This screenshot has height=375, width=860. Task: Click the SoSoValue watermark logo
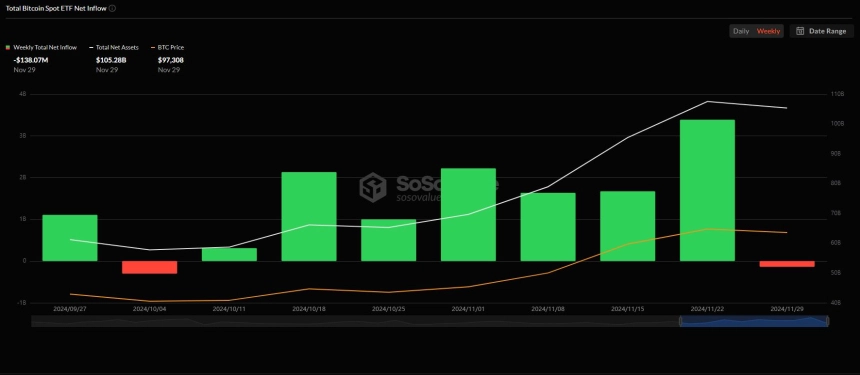[373, 187]
